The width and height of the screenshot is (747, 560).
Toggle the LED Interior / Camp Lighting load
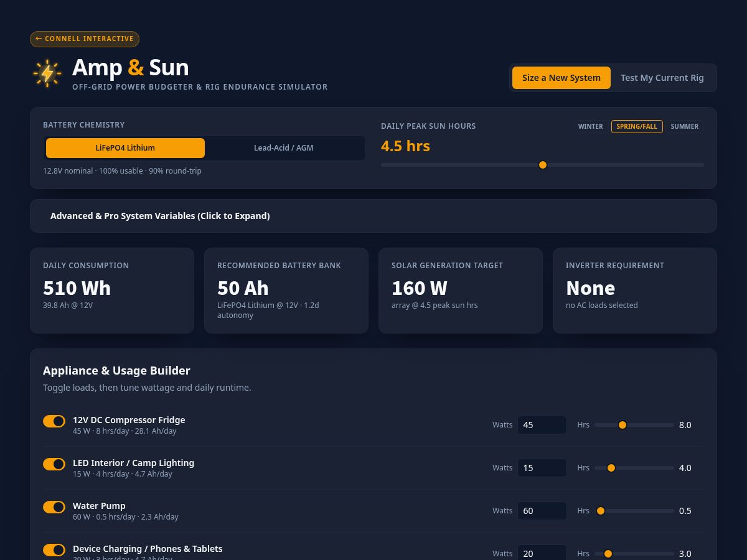pos(54,464)
